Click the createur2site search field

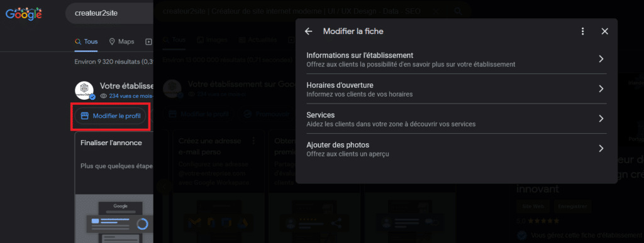coord(109,13)
